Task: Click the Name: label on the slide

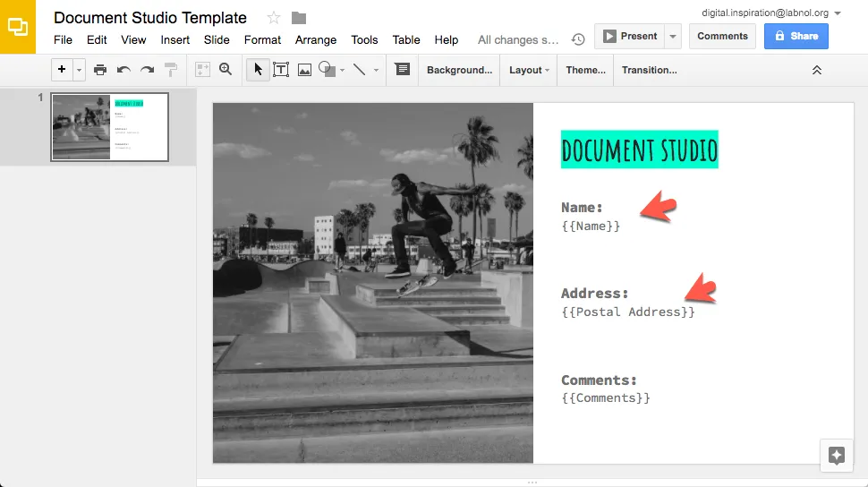Action: coord(582,207)
